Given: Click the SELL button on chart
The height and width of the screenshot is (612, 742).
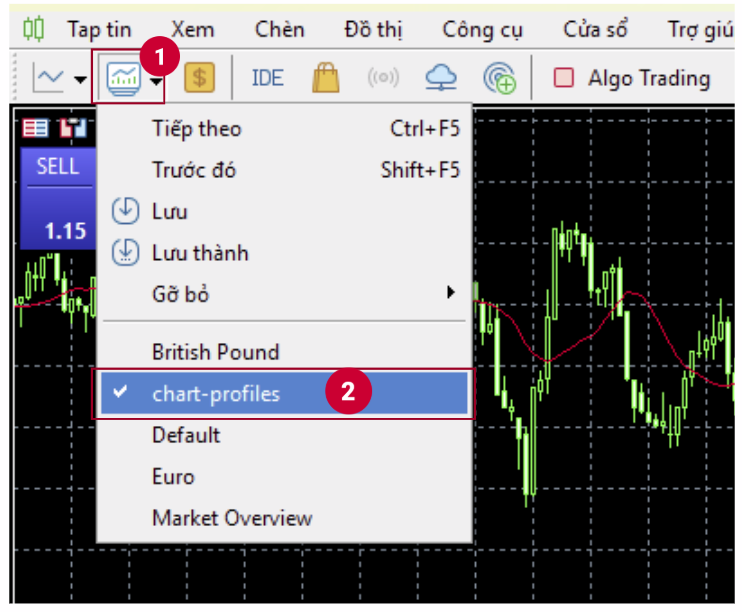Looking at the screenshot, I should click(57, 167).
